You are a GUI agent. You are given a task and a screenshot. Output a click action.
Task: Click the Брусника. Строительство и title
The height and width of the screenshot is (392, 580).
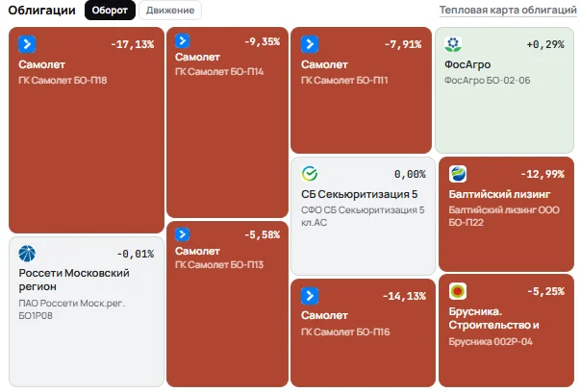pos(493,318)
